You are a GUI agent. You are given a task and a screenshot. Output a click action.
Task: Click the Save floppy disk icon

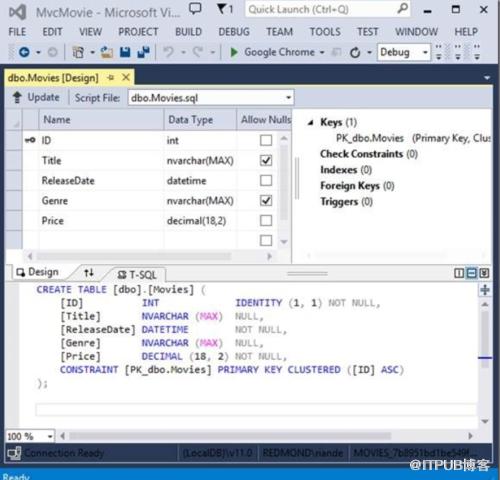tap(125, 52)
